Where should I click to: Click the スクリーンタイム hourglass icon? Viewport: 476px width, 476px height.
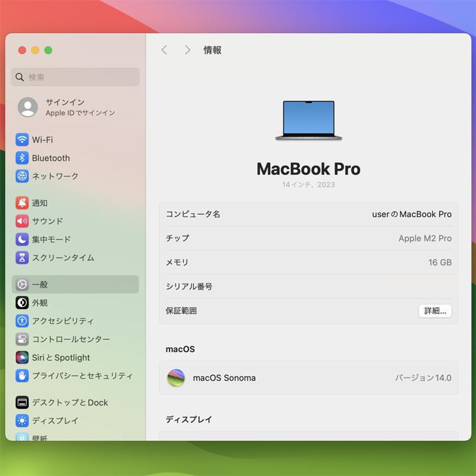coord(22,258)
